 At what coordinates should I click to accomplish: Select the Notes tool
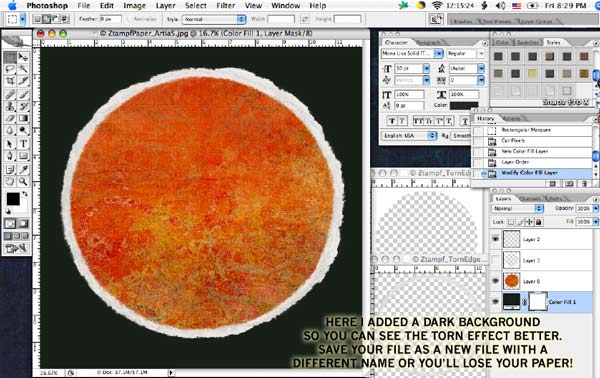tap(10, 169)
